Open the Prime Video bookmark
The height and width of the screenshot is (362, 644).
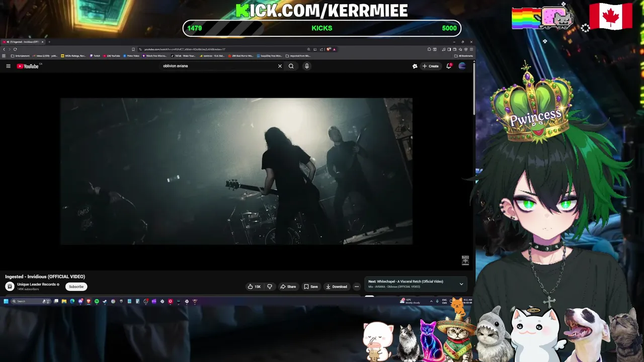(131, 56)
